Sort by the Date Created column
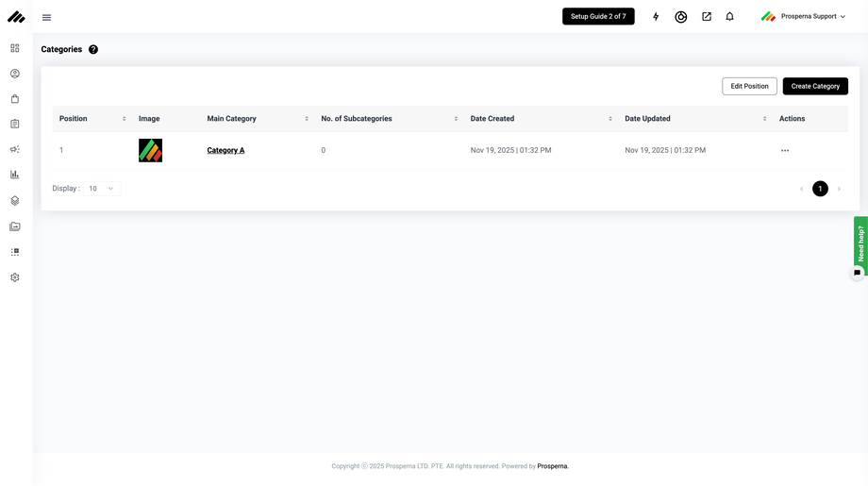 (610, 119)
